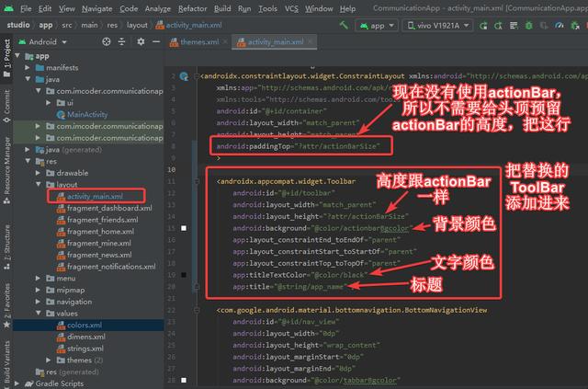
Task: Collapse the app module node
Action: pos(17,55)
